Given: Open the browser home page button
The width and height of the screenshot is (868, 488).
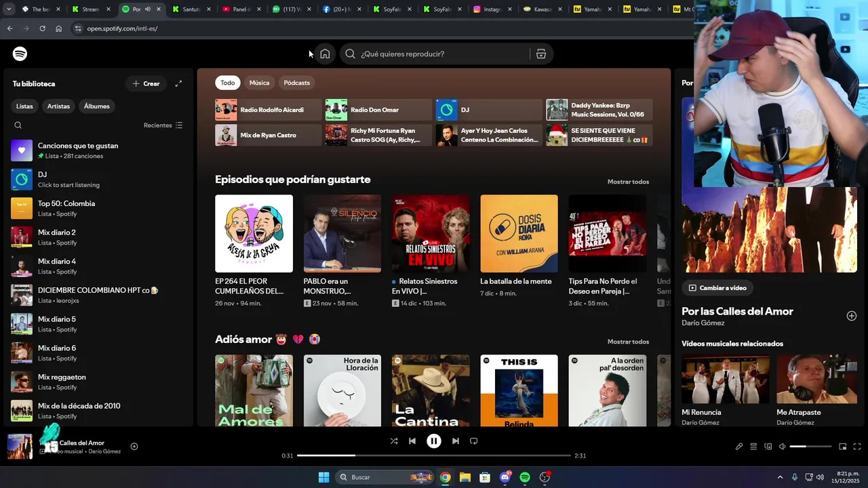Looking at the screenshot, I should tap(59, 28).
